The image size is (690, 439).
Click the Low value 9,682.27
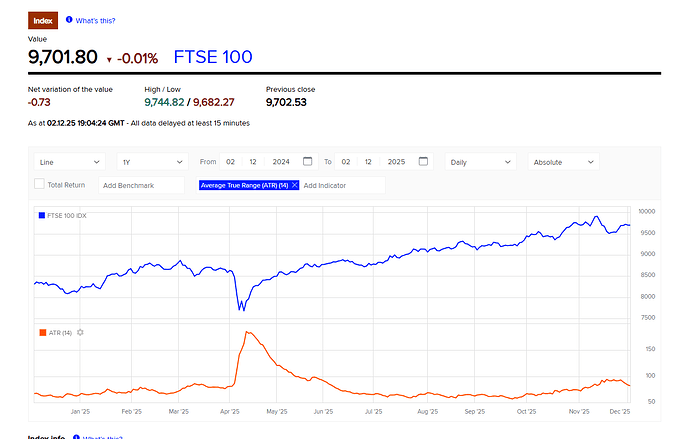[x=214, y=102]
